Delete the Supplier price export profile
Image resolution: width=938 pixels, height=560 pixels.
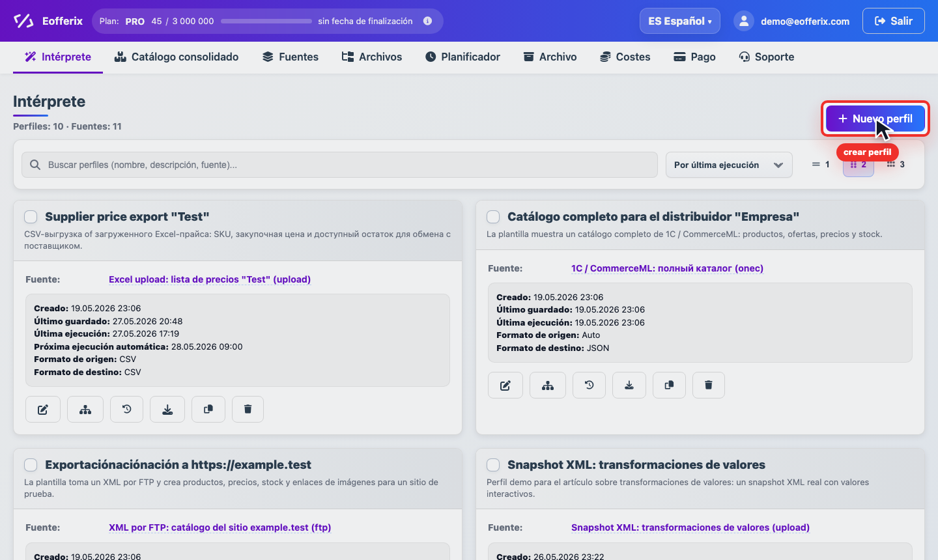248,410
